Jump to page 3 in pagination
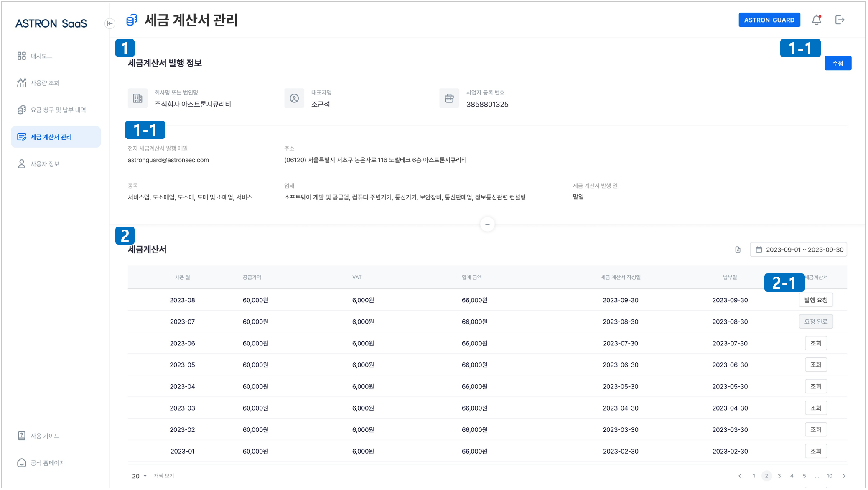868x490 pixels. (x=779, y=476)
